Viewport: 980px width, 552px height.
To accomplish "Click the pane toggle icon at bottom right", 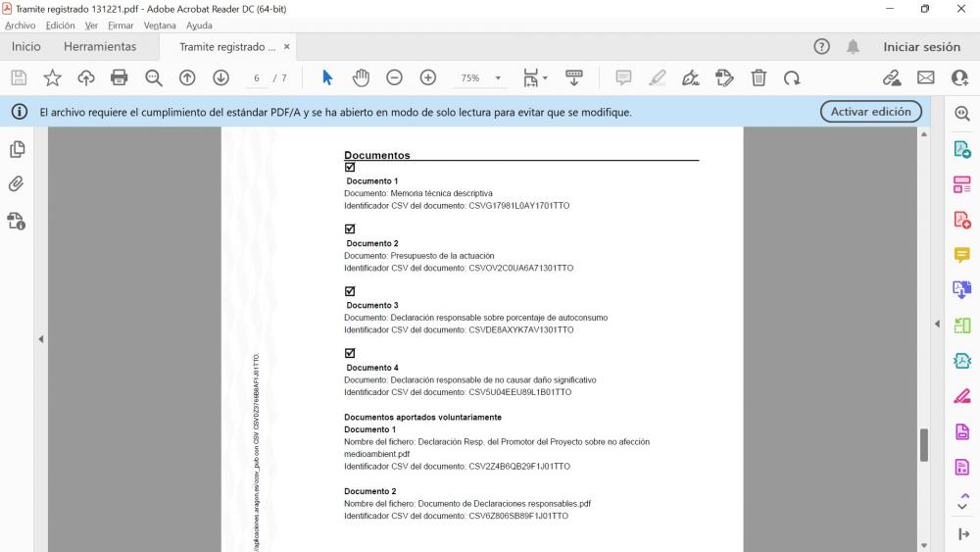I will [963, 534].
